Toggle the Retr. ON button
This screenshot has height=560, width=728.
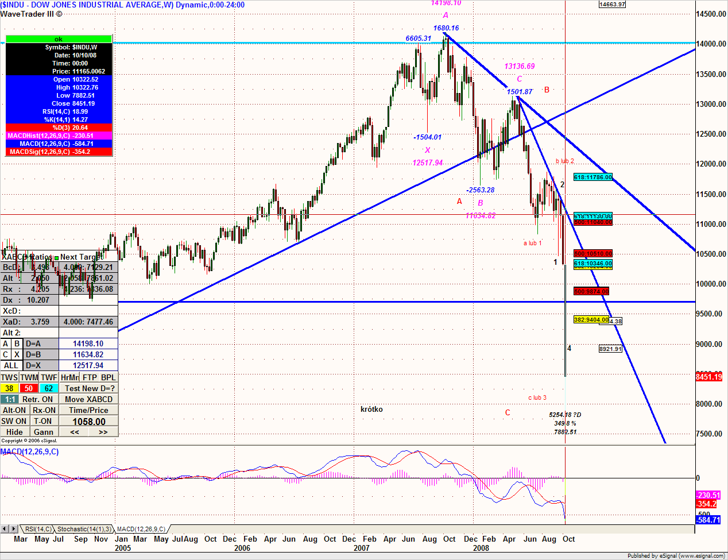tap(38, 399)
